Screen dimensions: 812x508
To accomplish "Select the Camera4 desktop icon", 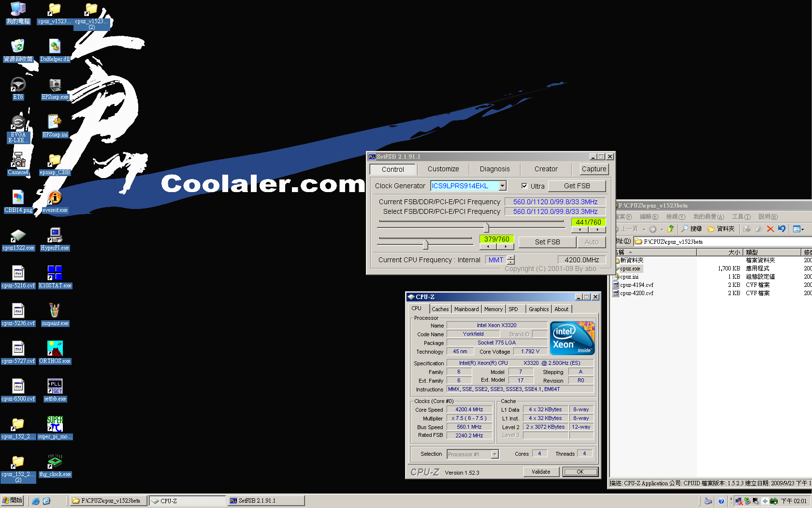I will tap(18, 164).
